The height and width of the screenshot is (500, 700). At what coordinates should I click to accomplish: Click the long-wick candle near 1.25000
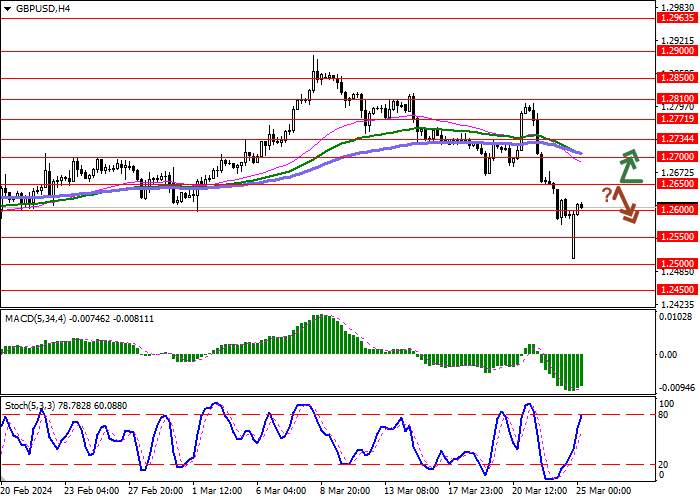coord(573,235)
